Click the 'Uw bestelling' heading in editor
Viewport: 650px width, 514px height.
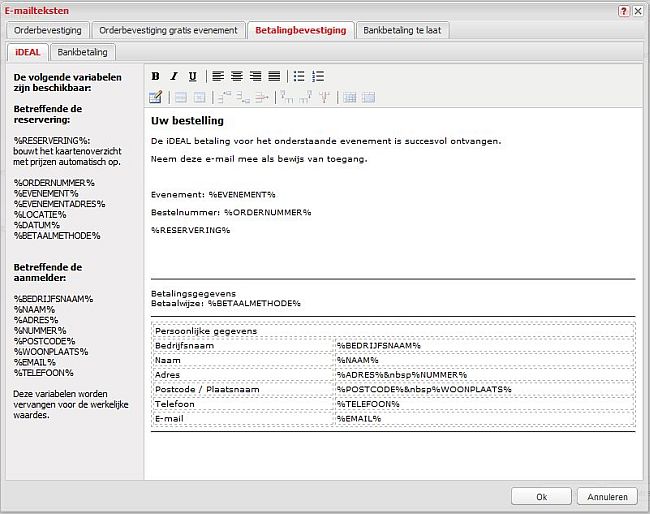tap(187, 121)
